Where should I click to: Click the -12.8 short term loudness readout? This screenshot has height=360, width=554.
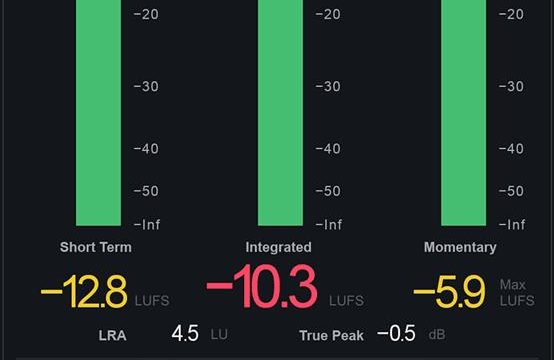point(84,291)
